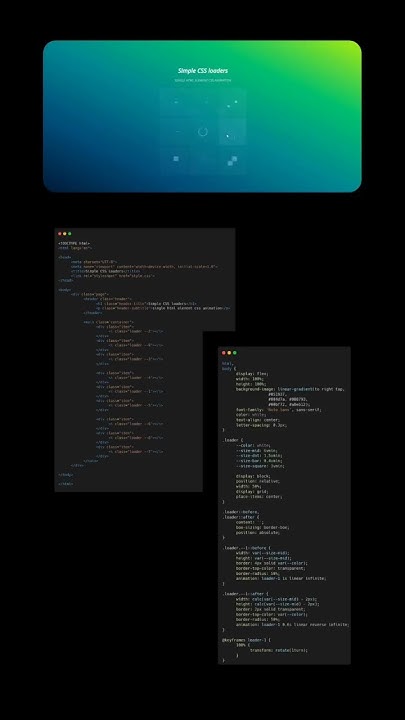Click the "box-sizing: border-box;" CSS line
Screen dimensions: 405x720
point(263,527)
